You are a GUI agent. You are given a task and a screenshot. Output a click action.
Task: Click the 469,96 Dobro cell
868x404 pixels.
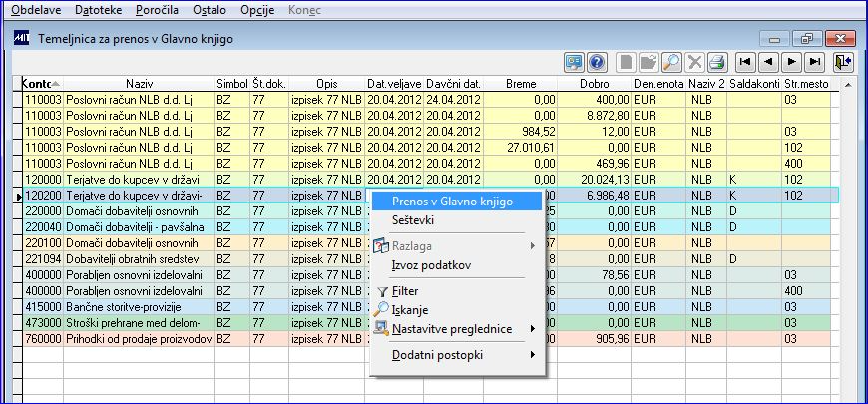pyautogui.click(x=595, y=164)
